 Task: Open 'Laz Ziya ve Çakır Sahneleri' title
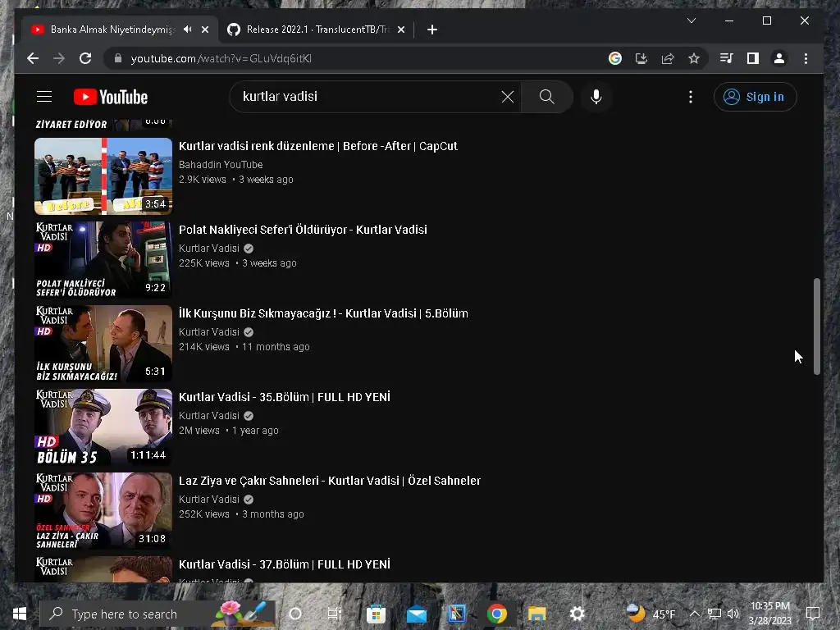[x=330, y=481]
